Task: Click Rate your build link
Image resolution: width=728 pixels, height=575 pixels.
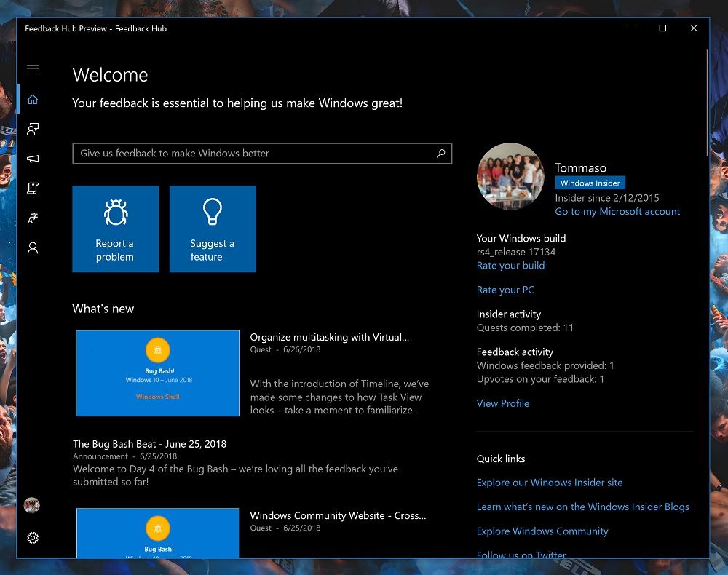Action: (511, 266)
